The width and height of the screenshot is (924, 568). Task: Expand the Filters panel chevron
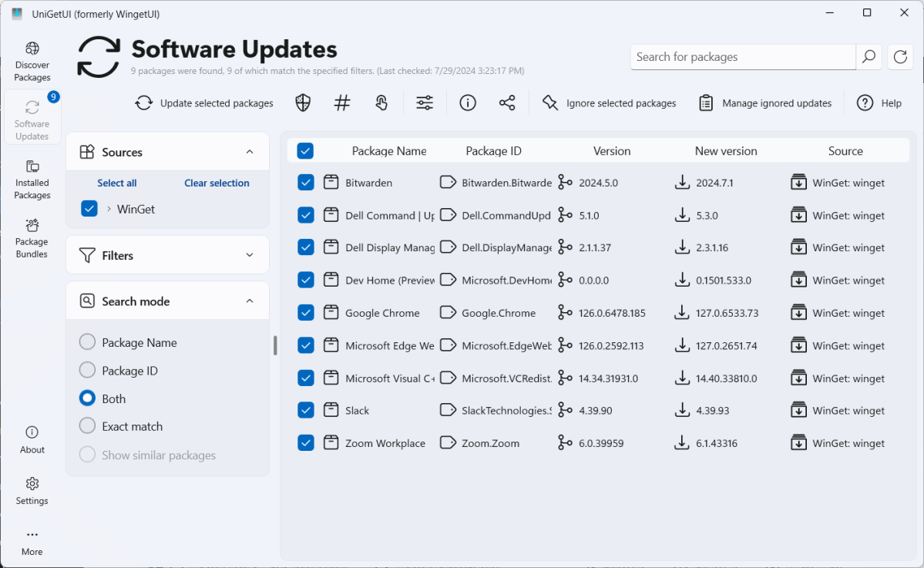pos(250,255)
